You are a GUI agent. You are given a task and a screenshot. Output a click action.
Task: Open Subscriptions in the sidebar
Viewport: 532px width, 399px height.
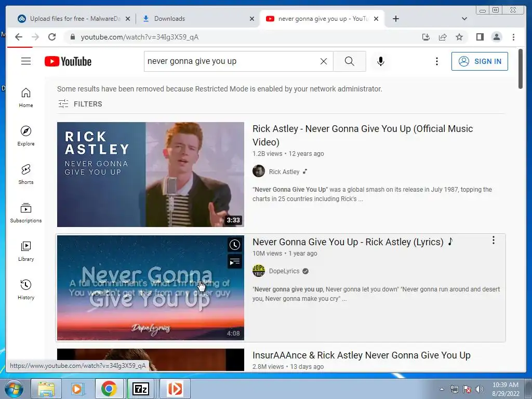click(x=26, y=212)
